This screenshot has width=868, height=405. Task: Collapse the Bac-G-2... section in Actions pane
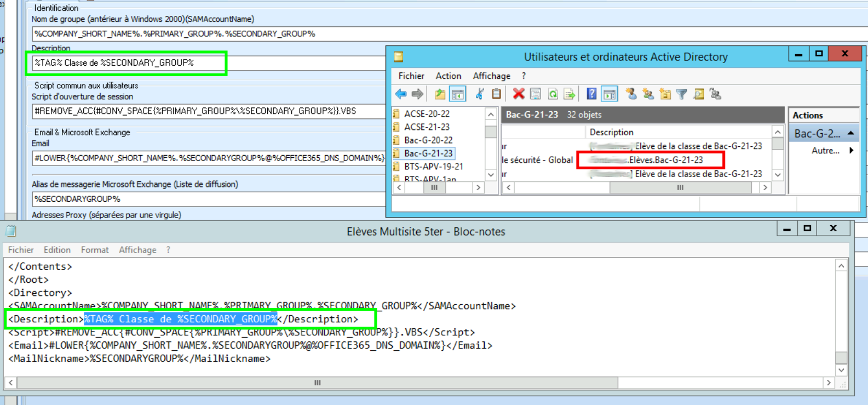851,133
